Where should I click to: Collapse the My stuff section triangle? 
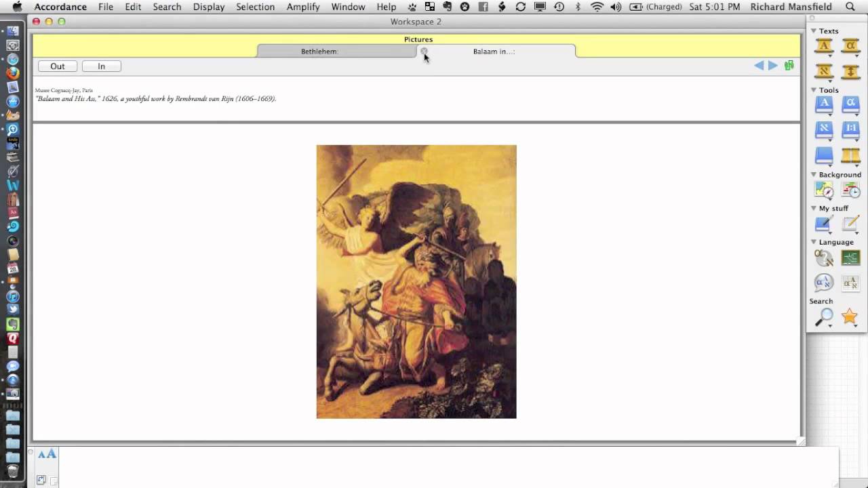814,209
